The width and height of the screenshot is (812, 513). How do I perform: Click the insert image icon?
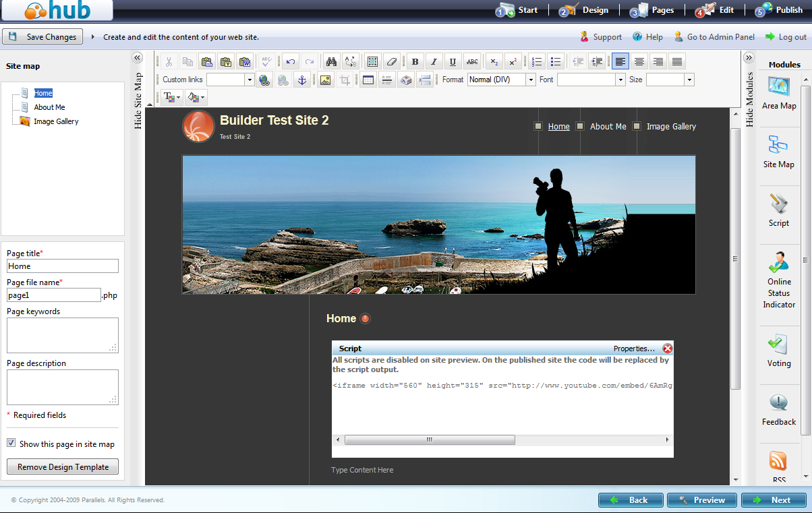pyautogui.click(x=326, y=80)
